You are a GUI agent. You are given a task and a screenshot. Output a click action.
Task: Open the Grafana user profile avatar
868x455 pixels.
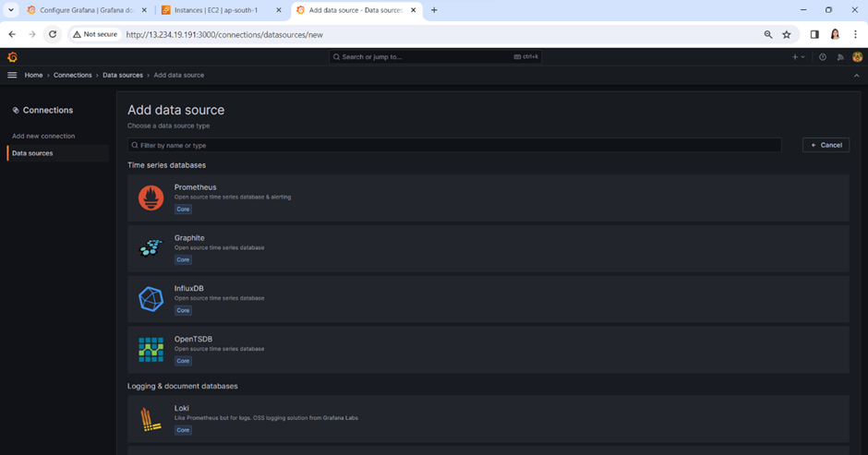coord(857,57)
